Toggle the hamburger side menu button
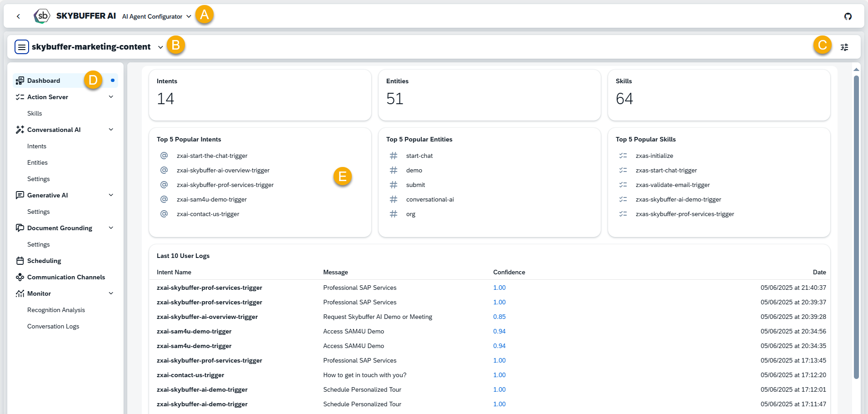Screen dimensions: 868x414 (22, 47)
